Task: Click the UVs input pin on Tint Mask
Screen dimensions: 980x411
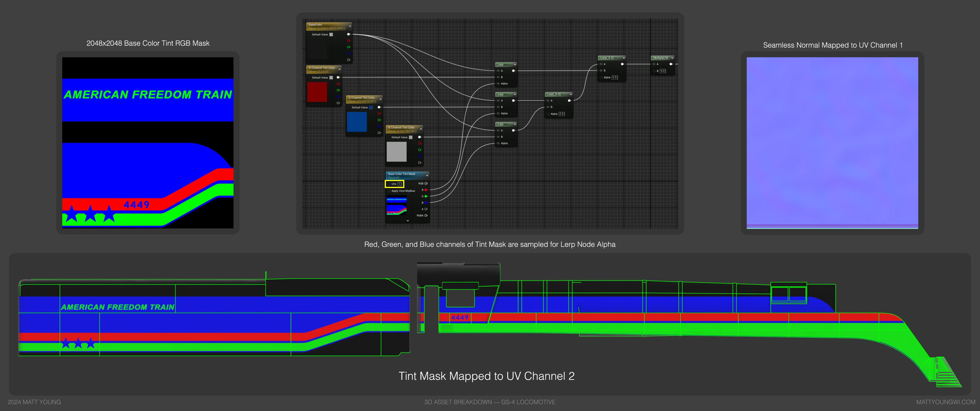Action: pyautogui.click(x=389, y=184)
